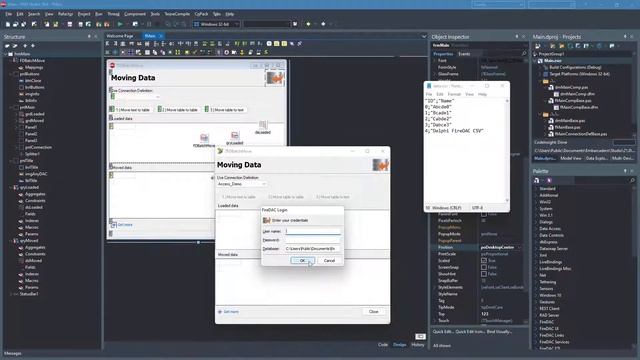
Task: Click OK in FireDAC Login dialog
Action: [x=302, y=260]
